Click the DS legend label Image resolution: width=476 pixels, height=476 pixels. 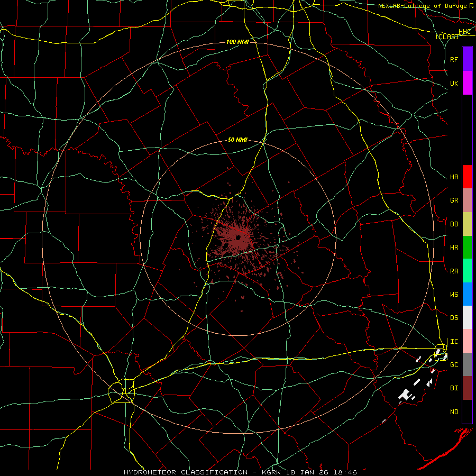tap(454, 318)
